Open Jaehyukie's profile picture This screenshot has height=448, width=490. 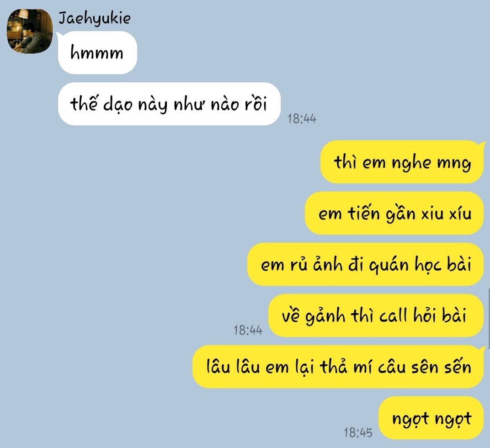pos(30,31)
